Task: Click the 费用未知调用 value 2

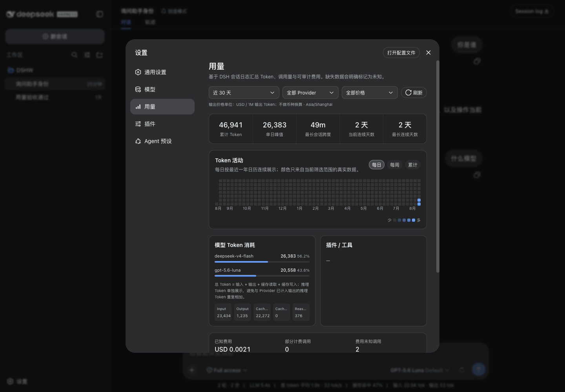Action: tap(357, 349)
